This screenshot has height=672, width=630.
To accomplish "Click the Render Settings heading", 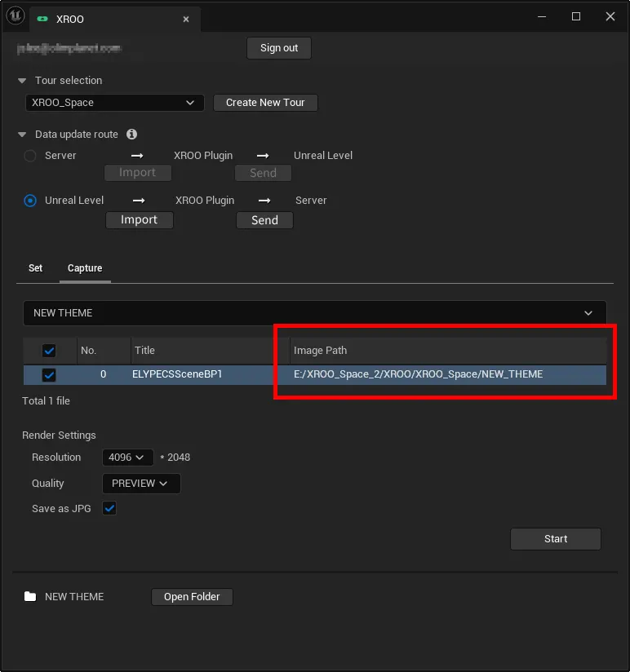I will [59, 435].
